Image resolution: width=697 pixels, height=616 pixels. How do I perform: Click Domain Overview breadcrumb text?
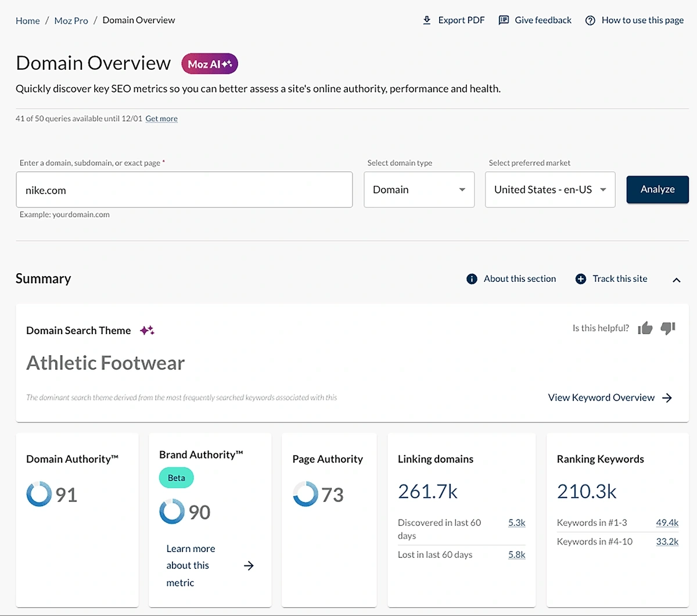[139, 20]
